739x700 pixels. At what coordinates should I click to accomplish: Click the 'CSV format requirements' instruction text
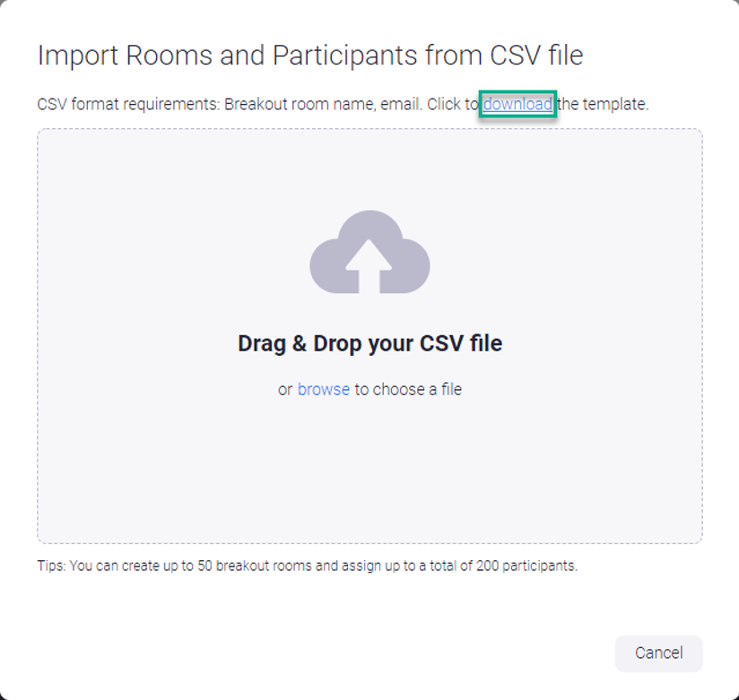click(127, 104)
